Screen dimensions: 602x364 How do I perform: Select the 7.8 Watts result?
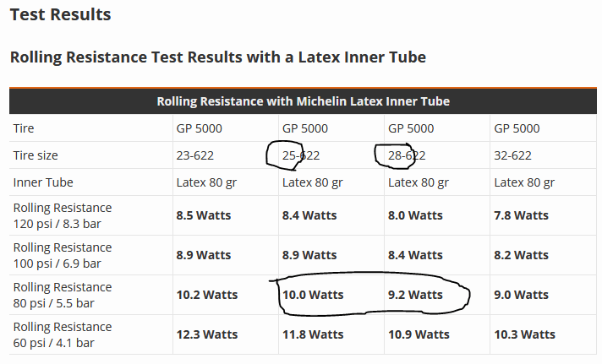point(521,215)
